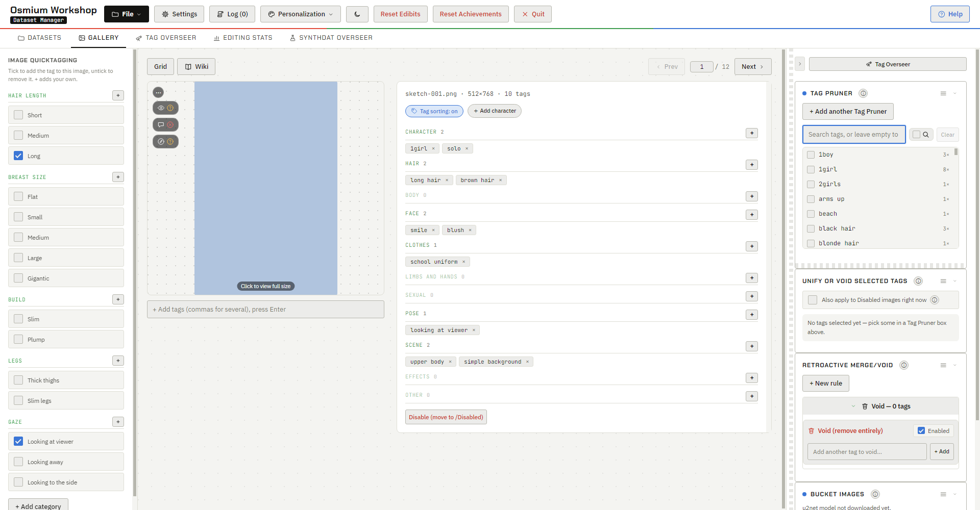Remove the brown hair tag
This screenshot has width=980, height=510.
(500, 180)
